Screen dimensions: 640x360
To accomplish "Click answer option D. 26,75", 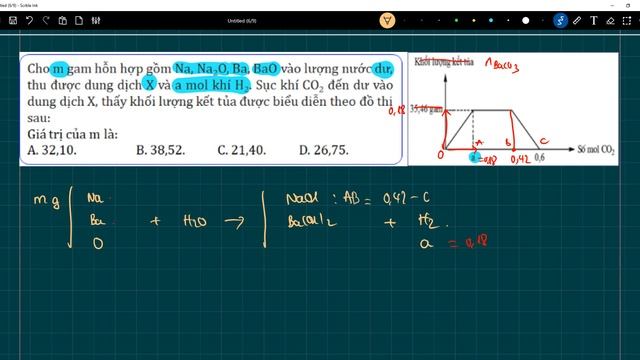I will (324, 150).
